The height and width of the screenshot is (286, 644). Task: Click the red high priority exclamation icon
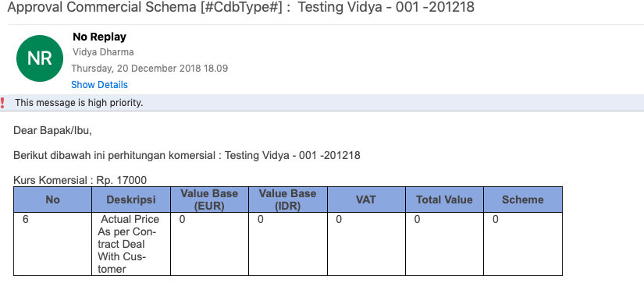pos(2,103)
